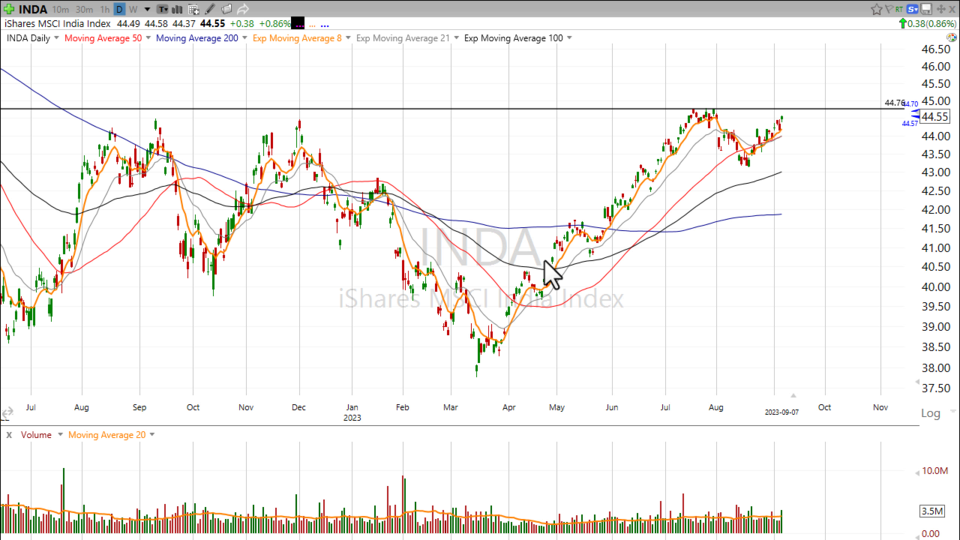The image size is (960, 540).
Task: Click the save layout floppy icon
Action: [926, 9]
